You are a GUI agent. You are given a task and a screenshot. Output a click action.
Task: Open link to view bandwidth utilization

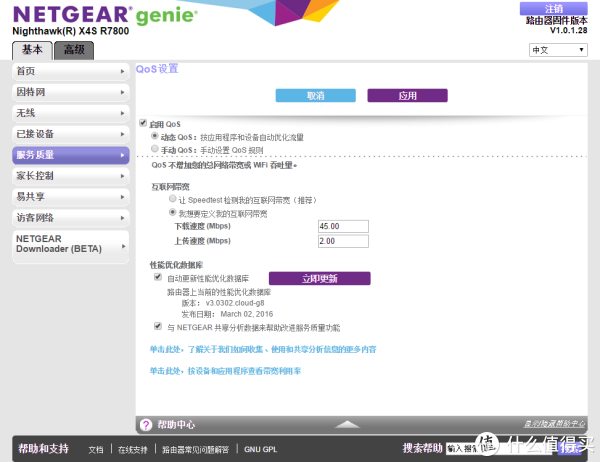(x=225, y=371)
